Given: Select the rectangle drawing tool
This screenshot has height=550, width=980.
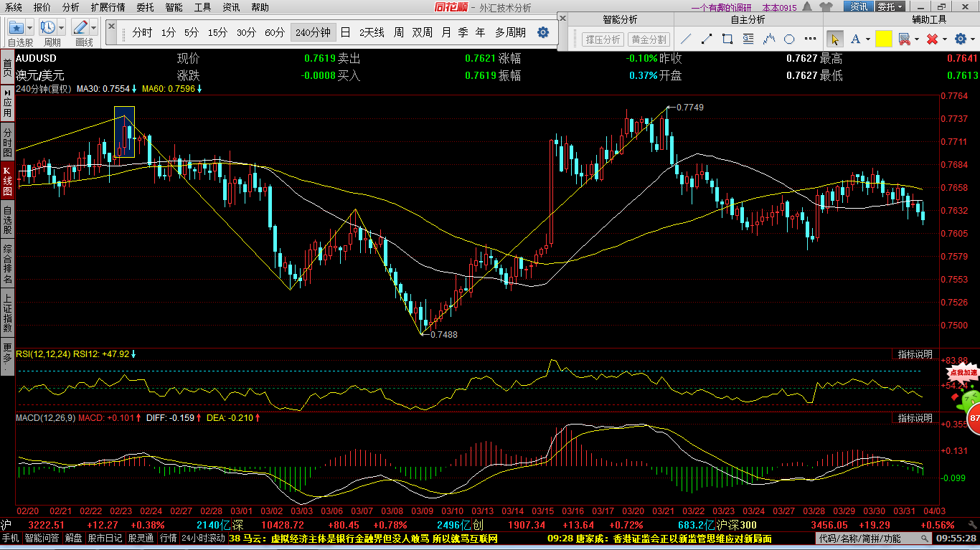Looking at the screenshot, I should (727, 39).
